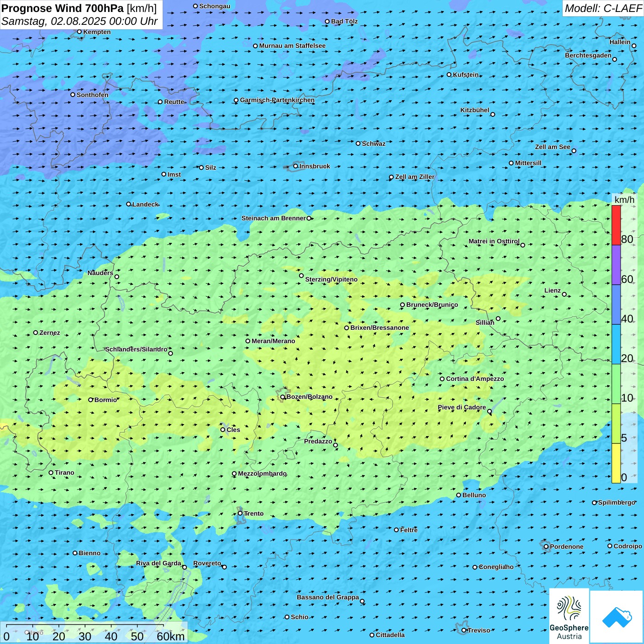644x644 pixels.
Task: Click the GeoSphere Austria logo
Action: coord(569,616)
